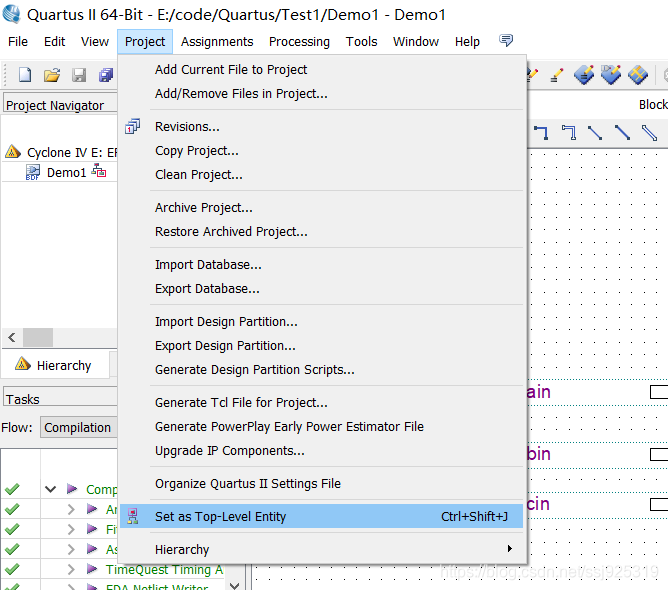Select the orthogonal node tool
This screenshot has width=668, height=590.
541,133
